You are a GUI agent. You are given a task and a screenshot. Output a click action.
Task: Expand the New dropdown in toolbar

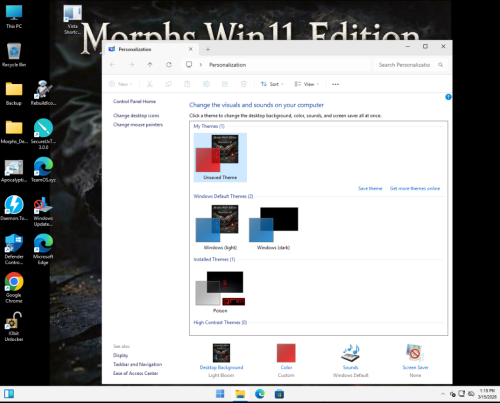(x=121, y=84)
